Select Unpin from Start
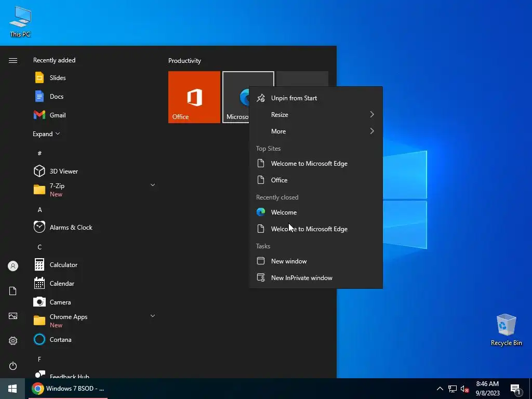Image resolution: width=532 pixels, height=399 pixels. coord(316,98)
